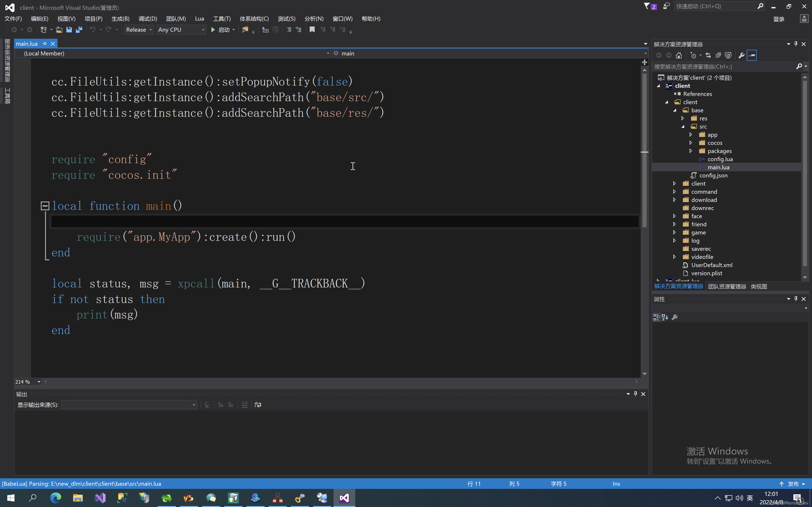Click the Save All toolbar icon
The image size is (812, 507).
pos(79,29)
